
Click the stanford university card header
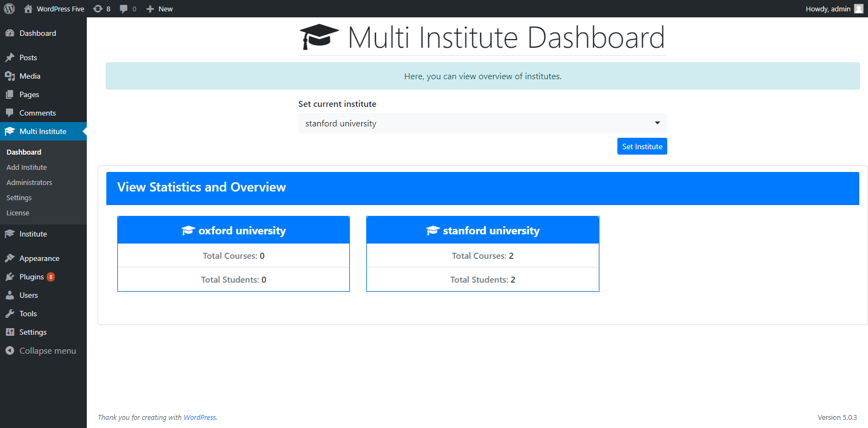tap(483, 231)
